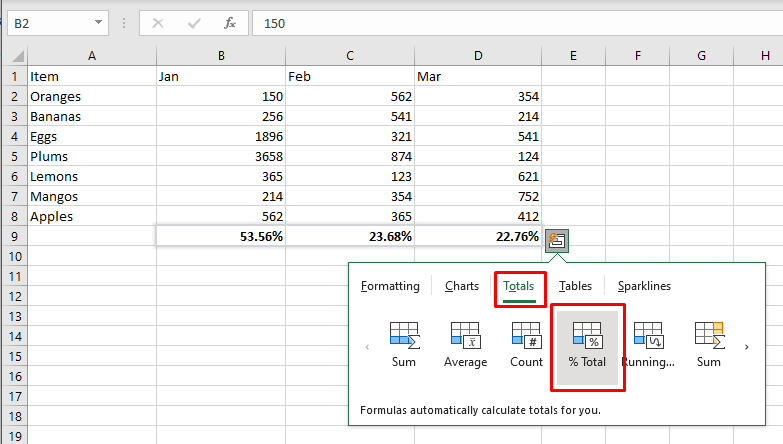Screen dimensions: 783x444
Task: Select column B header
Action: point(221,56)
